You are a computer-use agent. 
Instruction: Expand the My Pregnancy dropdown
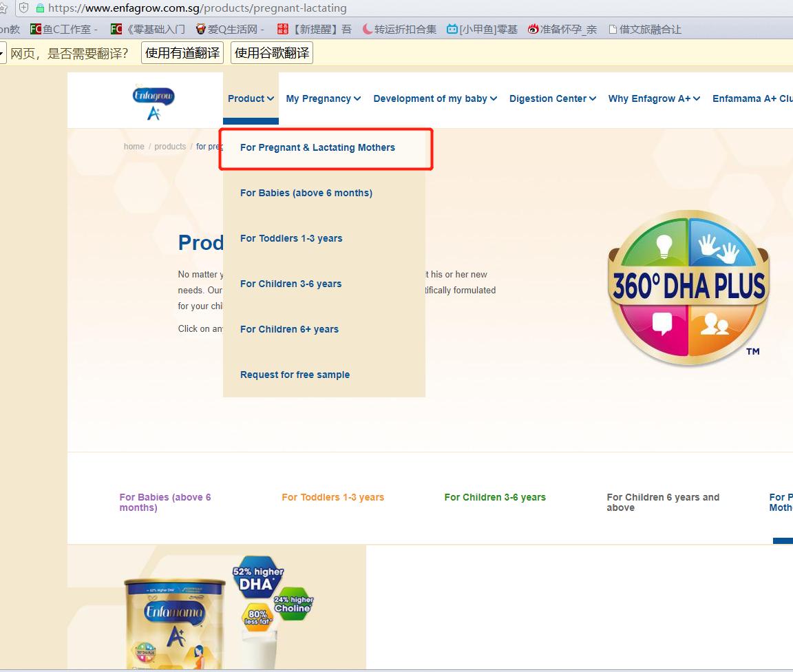point(323,98)
